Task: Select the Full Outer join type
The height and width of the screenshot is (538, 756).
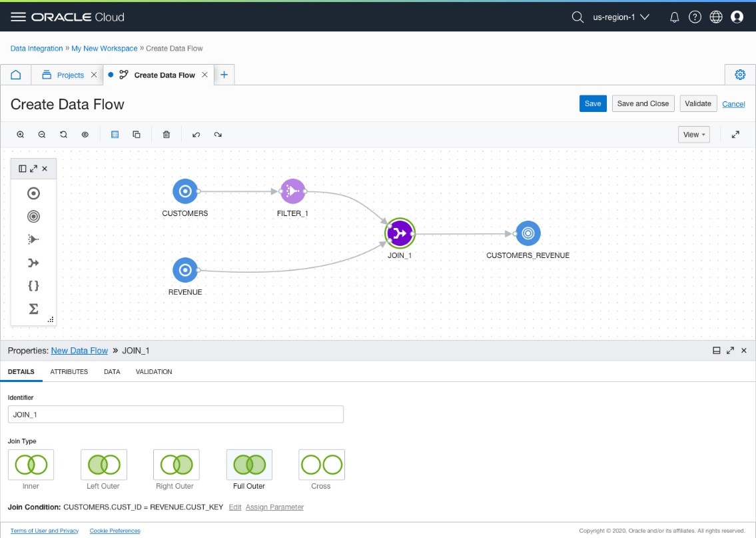Action: click(x=248, y=464)
